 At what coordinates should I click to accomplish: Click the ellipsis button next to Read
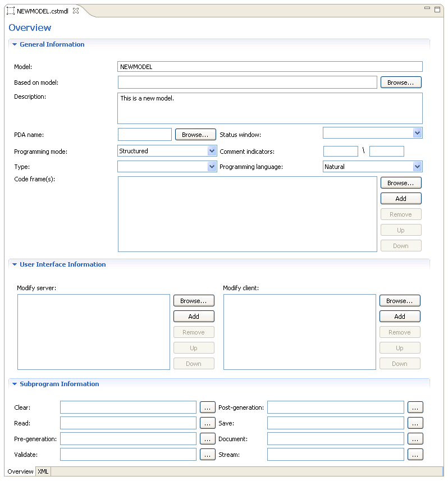(x=208, y=423)
